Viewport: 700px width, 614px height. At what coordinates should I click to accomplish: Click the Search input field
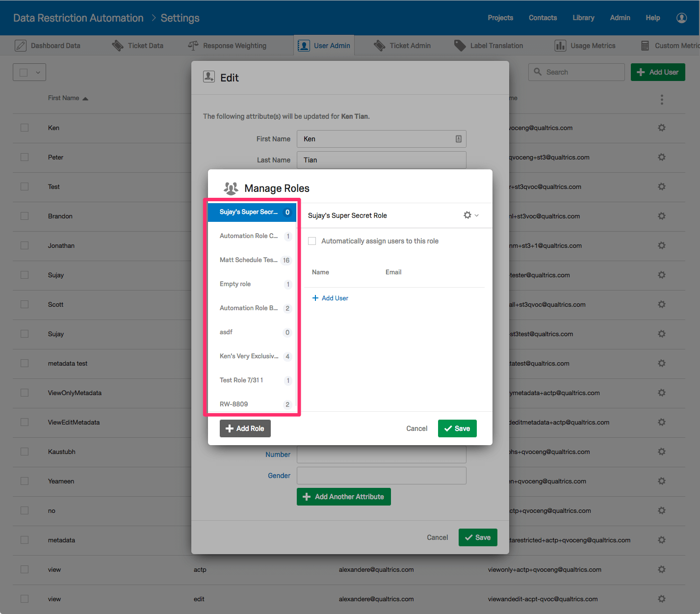click(x=576, y=72)
